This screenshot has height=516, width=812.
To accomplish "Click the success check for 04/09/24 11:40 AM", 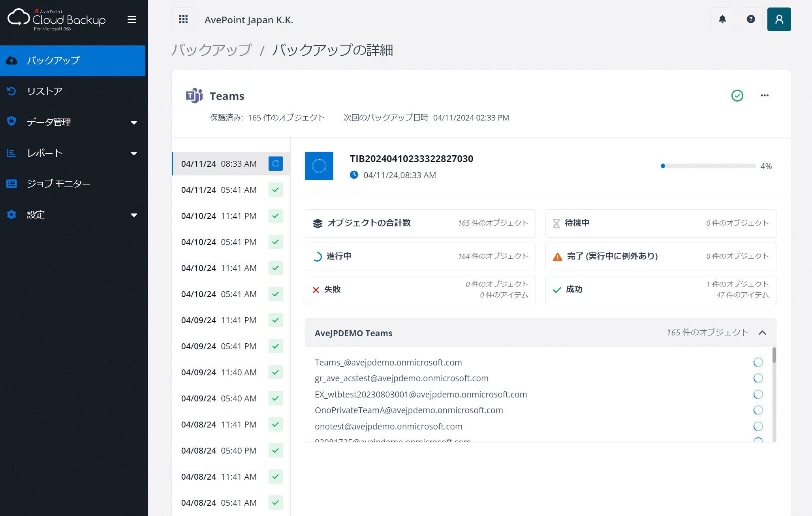I will point(276,372).
